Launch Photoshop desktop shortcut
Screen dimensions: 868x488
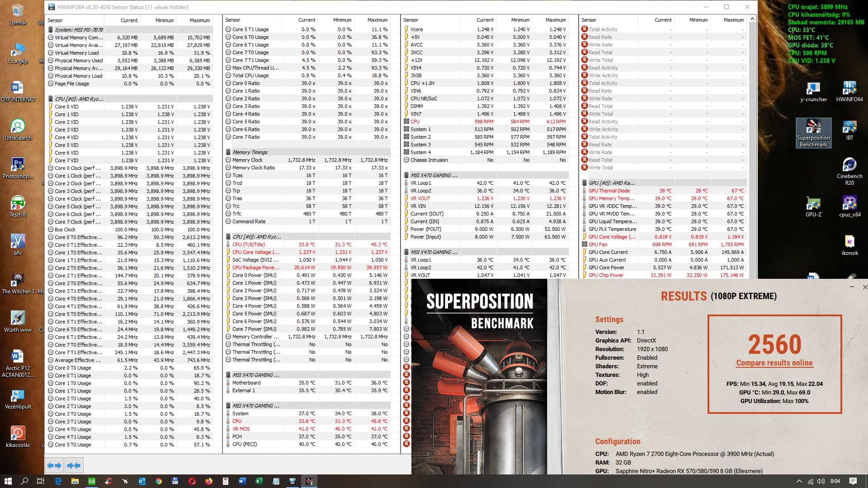click(x=18, y=169)
